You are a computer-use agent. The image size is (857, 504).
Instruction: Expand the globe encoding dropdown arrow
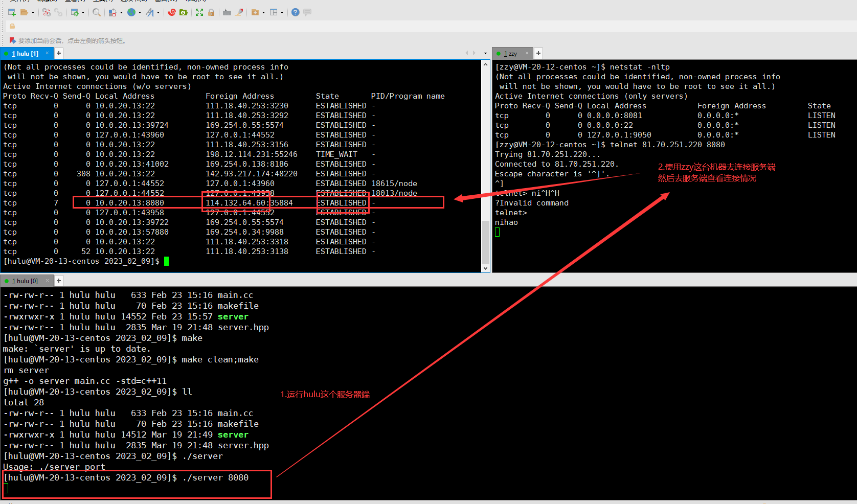point(140,12)
